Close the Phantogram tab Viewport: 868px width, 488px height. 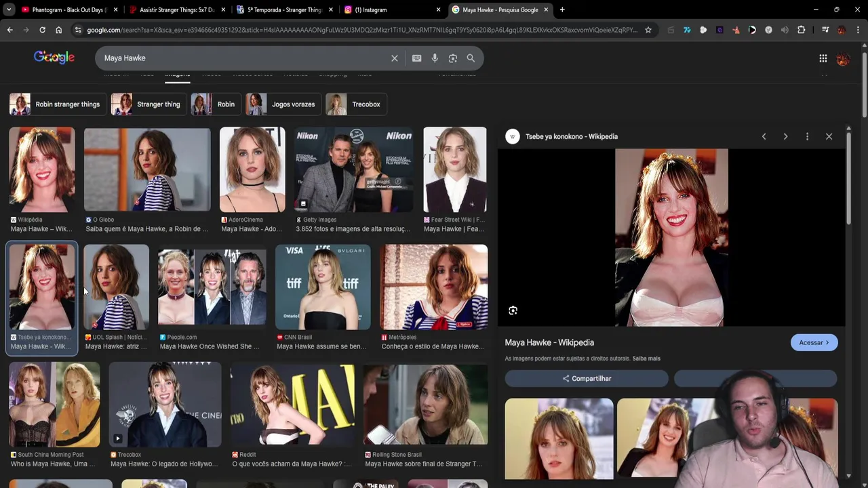point(115,9)
